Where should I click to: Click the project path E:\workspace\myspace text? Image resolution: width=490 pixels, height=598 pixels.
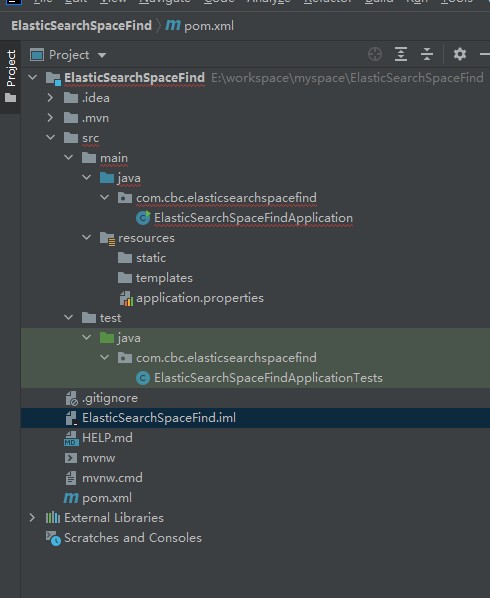[x=347, y=78]
